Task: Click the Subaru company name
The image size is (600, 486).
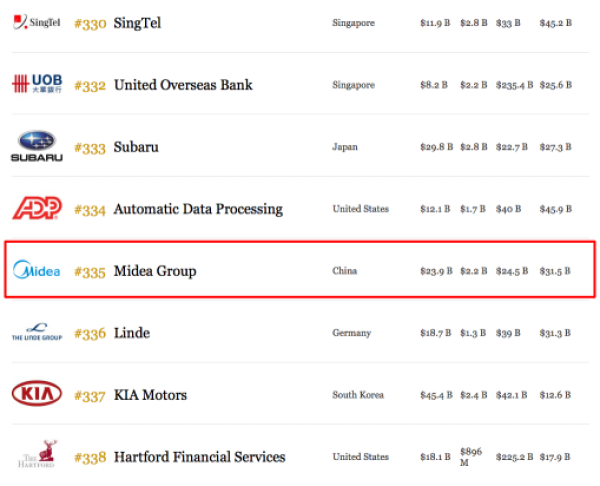Action: click(136, 147)
